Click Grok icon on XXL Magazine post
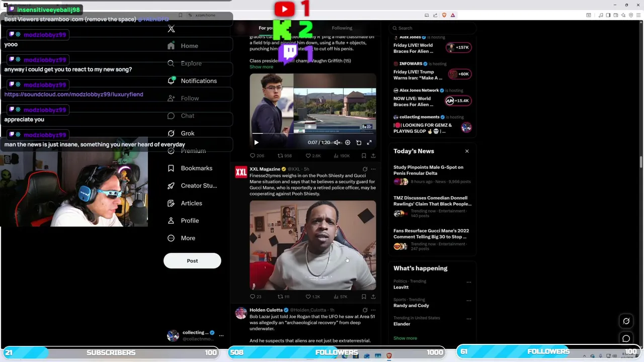 pyautogui.click(x=365, y=169)
